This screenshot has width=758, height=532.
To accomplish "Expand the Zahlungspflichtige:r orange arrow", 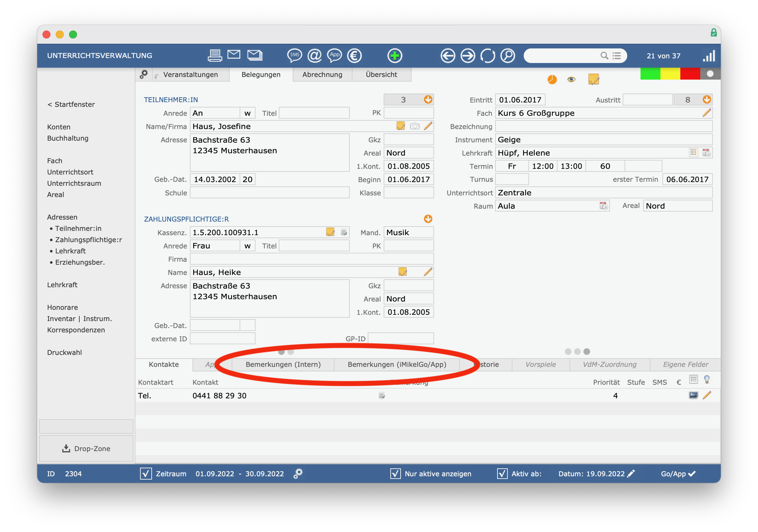I will point(428,219).
